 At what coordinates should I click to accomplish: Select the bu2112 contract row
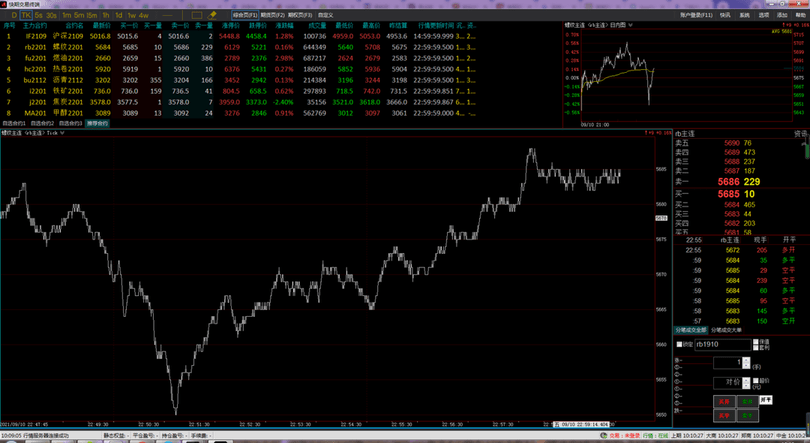(240, 80)
